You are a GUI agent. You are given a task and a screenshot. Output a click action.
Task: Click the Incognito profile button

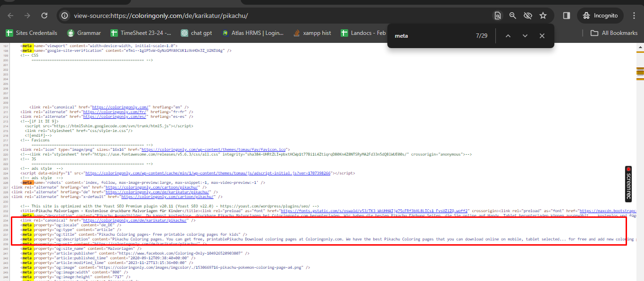tap(600, 16)
